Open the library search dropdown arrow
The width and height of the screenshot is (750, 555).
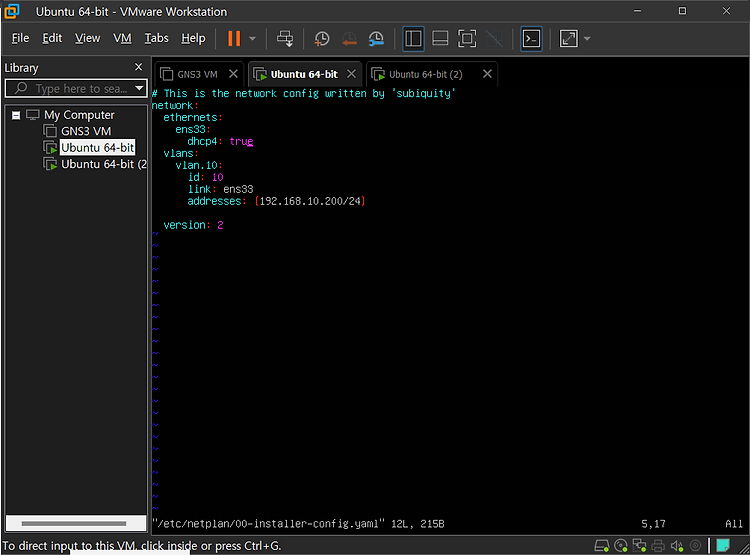140,88
